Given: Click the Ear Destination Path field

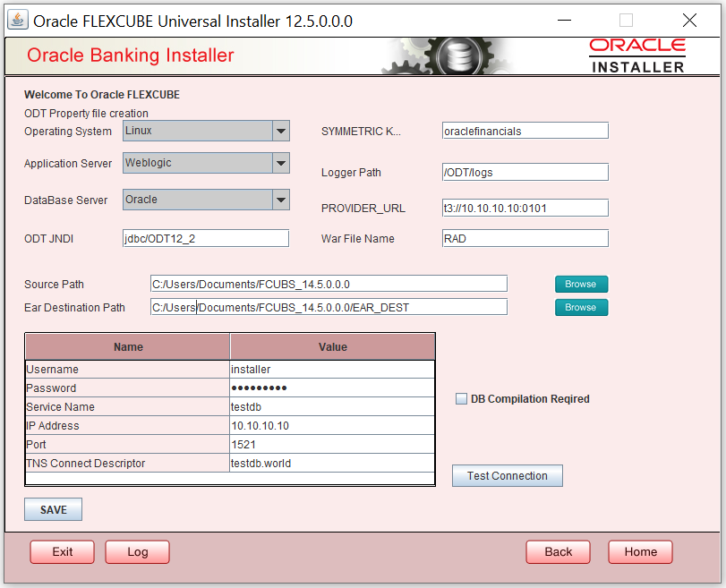Looking at the screenshot, I should pyautogui.click(x=329, y=307).
